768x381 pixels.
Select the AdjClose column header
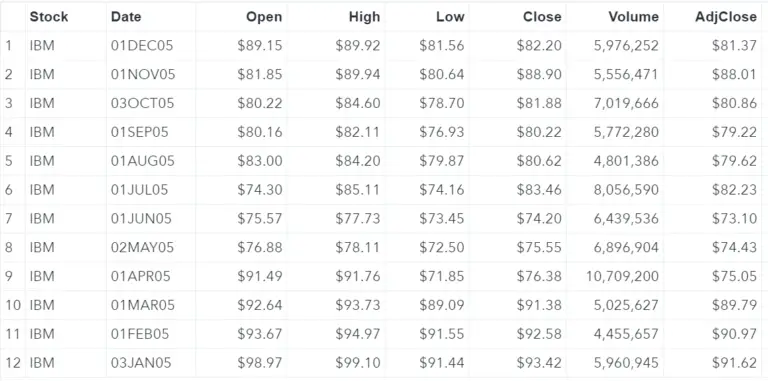click(x=726, y=17)
